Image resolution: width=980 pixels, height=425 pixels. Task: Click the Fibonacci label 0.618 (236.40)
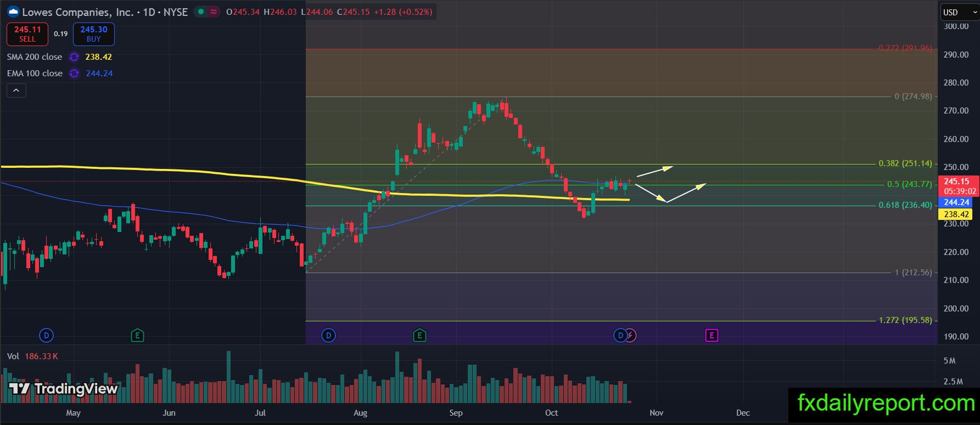point(905,205)
